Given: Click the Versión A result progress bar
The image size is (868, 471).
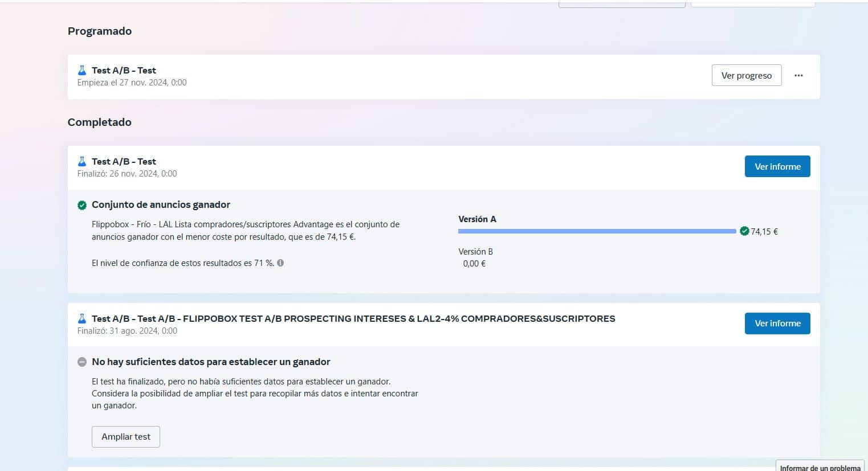Looking at the screenshot, I should [597, 231].
